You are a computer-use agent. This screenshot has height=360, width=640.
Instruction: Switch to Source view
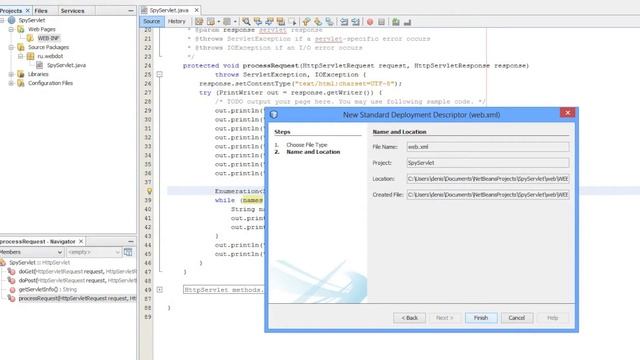click(x=152, y=21)
